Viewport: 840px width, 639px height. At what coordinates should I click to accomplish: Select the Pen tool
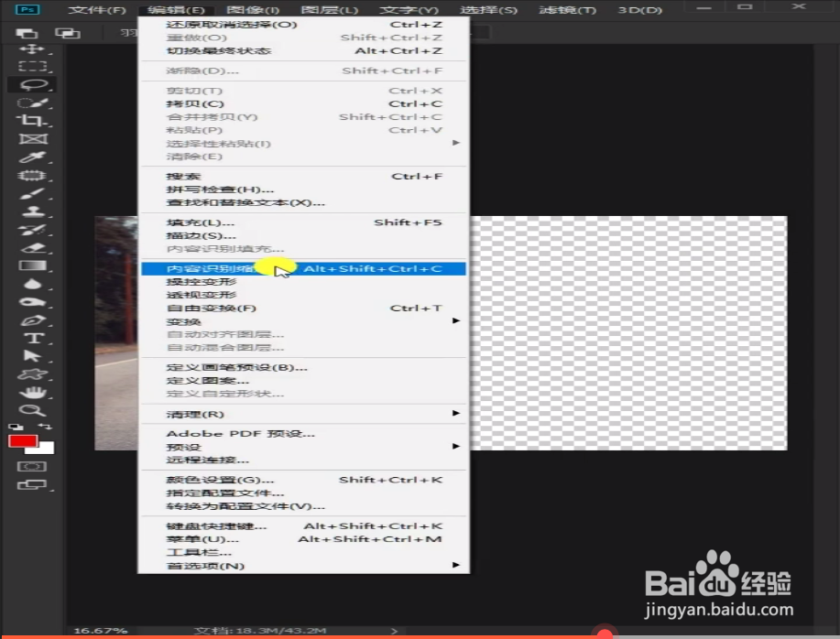tap(33, 320)
